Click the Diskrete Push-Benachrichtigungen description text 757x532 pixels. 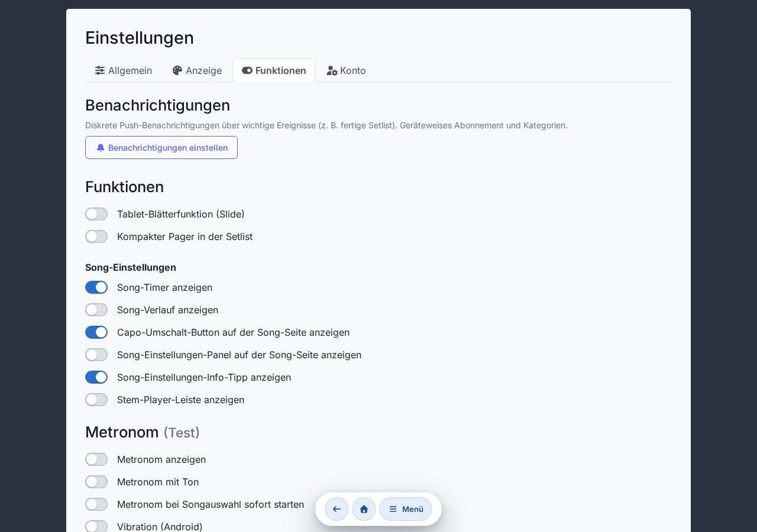coord(326,125)
